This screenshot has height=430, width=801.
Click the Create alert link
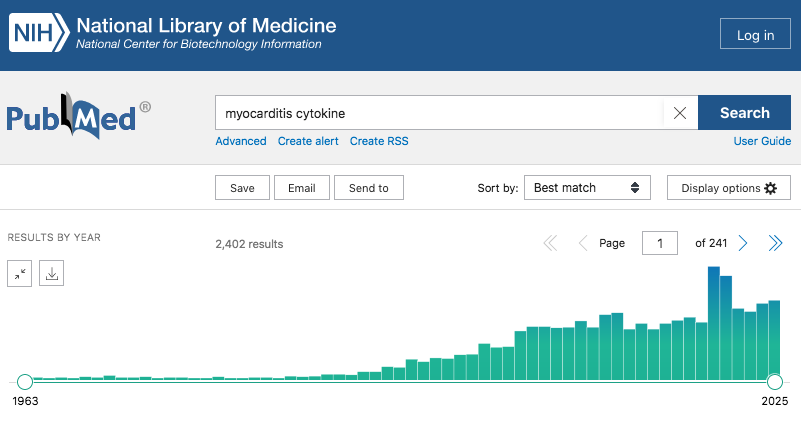[x=308, y=141]
